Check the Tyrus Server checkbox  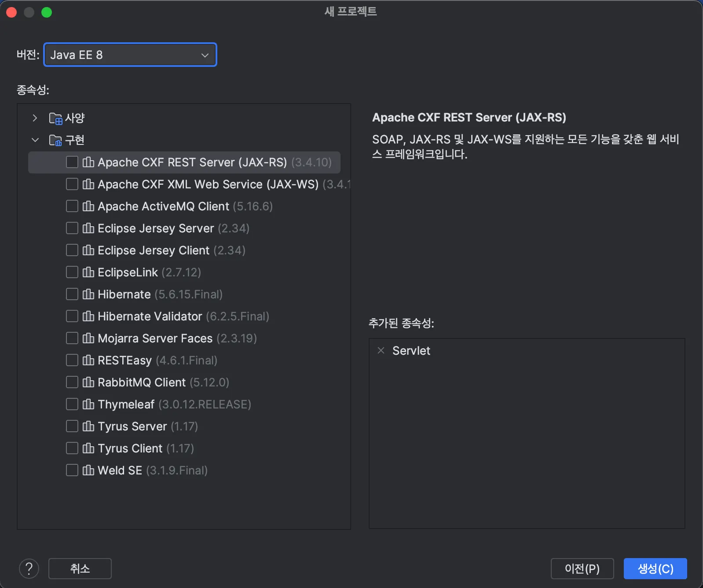pos(72,426)
